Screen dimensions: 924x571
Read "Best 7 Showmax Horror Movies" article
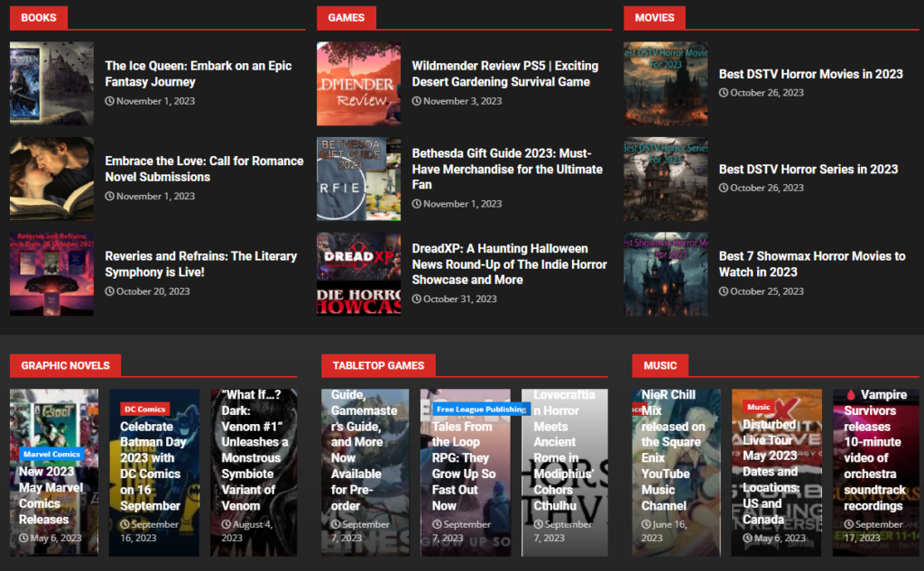812,264
